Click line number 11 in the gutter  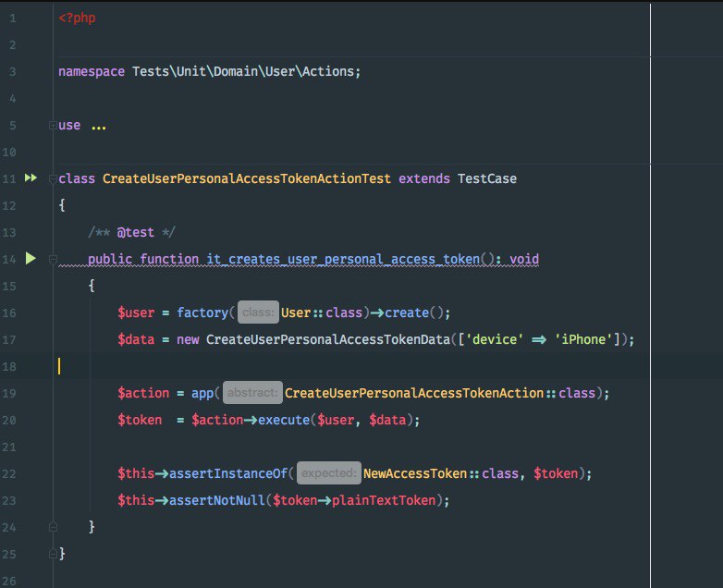coord(9,179)
